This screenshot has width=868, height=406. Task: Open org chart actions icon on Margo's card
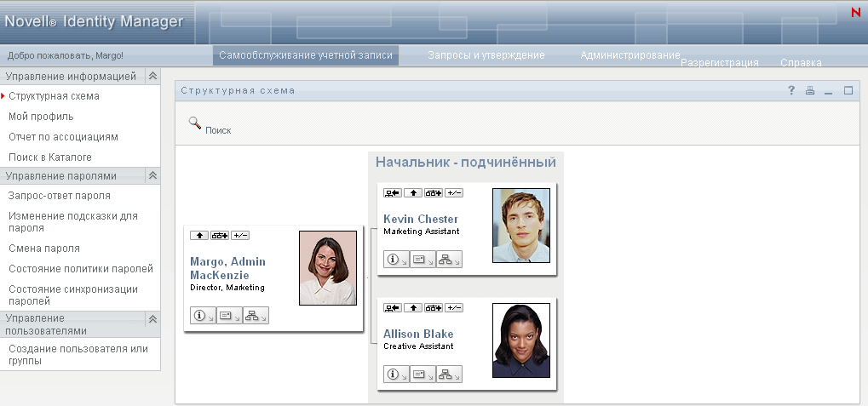pyautogui.click(x=256, y=315)
